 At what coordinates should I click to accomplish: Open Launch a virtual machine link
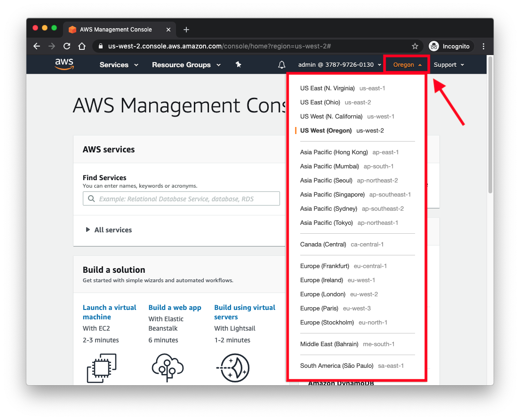[x=110, y=312]
